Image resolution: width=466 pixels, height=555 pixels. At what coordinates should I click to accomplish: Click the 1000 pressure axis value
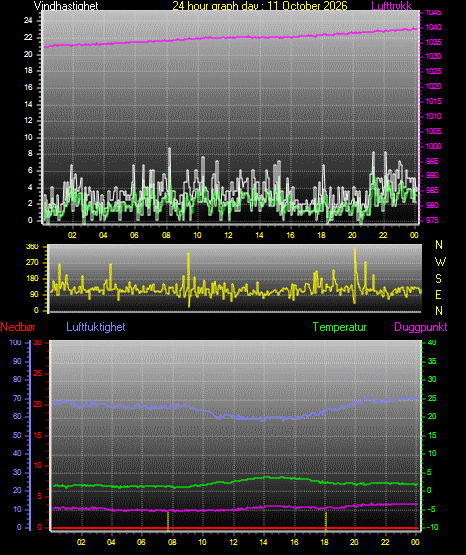coord(433,146)
